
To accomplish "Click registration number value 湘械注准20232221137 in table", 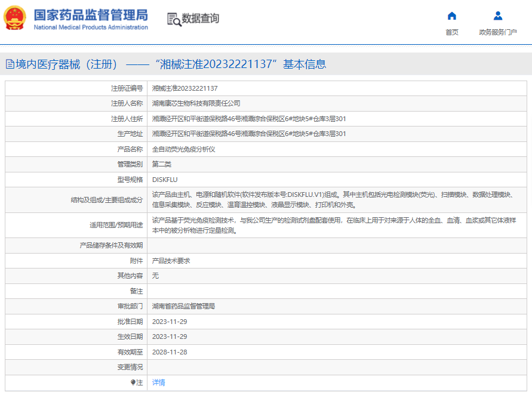I will (185, 88).
